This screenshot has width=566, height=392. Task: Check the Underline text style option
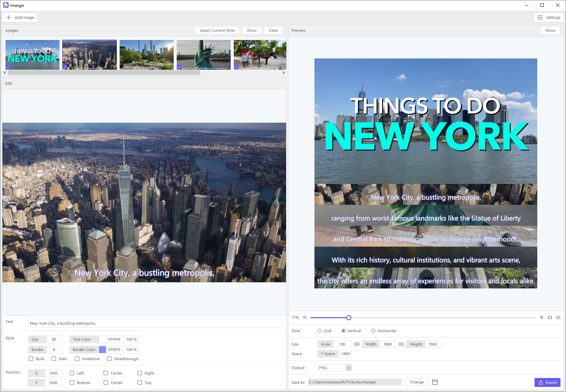(77, 359)
